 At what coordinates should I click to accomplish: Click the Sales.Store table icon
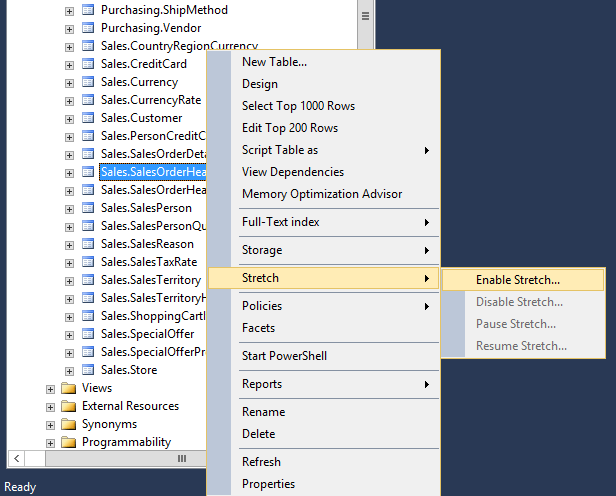[x=88, y=370]
